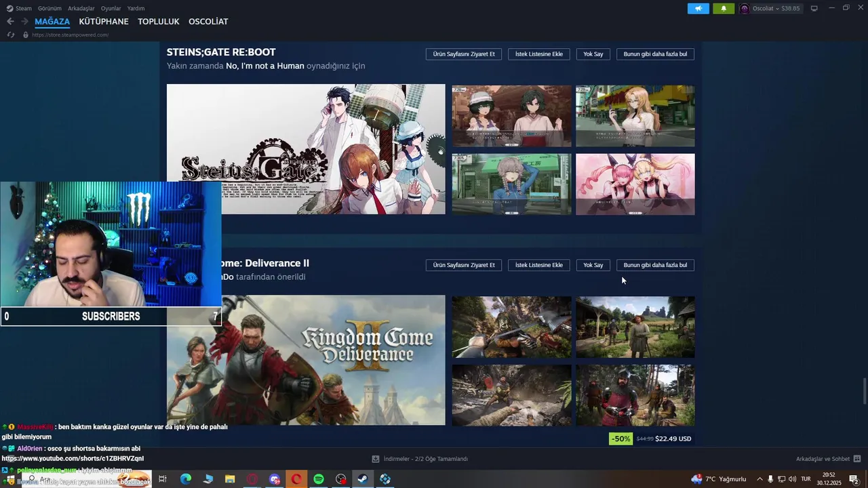
Task: Click the Oscoliat profile avatar
Action: tap(745, 8)
